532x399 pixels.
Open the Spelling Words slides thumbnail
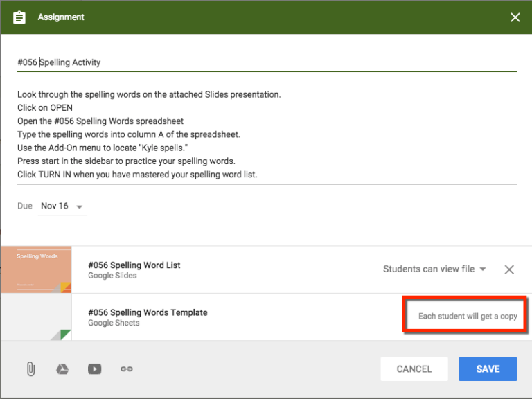tap(36, 269)
